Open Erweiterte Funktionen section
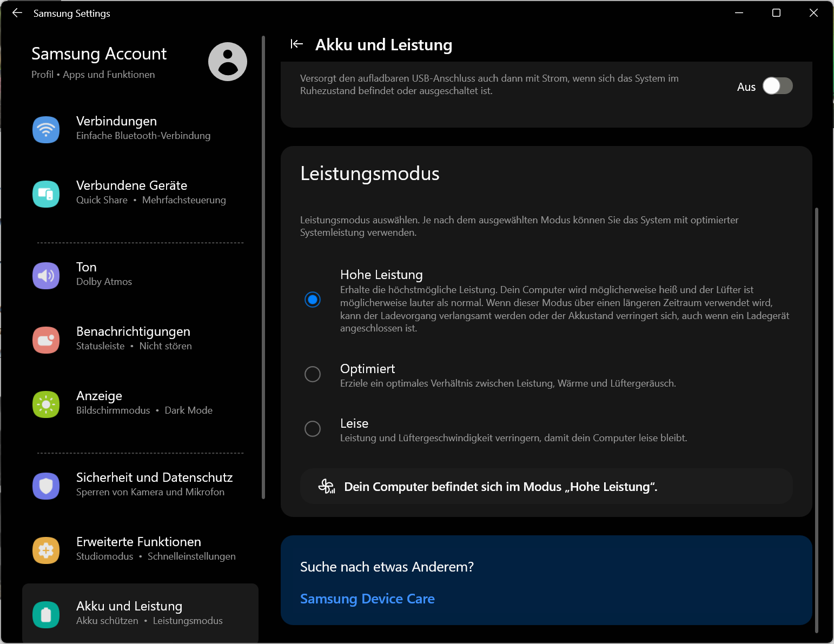Image resolution: width=834 pixels, height=644 pixels. [x=140, y=550]
